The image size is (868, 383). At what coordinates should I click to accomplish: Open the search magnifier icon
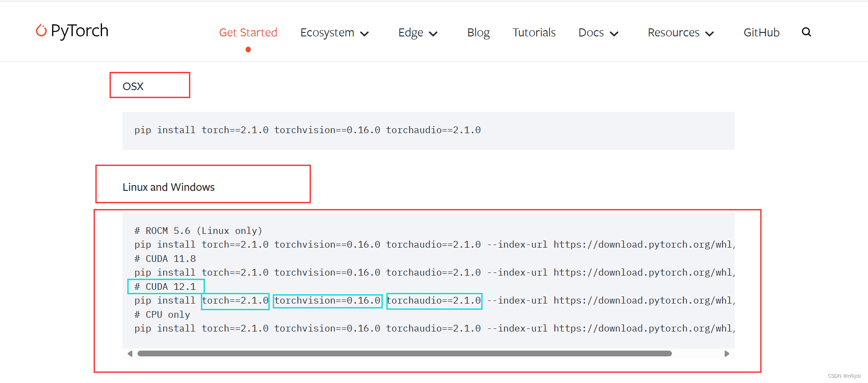pyautogui.click(x=806, y=32)
